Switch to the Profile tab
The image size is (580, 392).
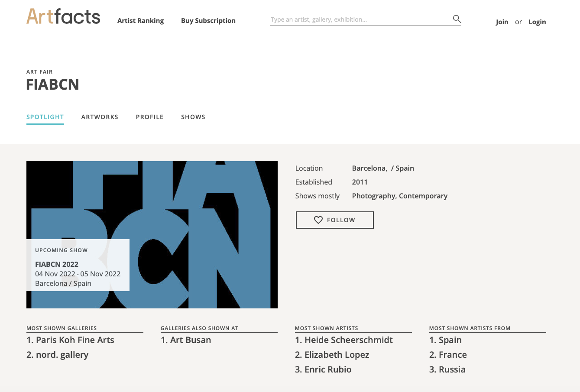point(149,117)
